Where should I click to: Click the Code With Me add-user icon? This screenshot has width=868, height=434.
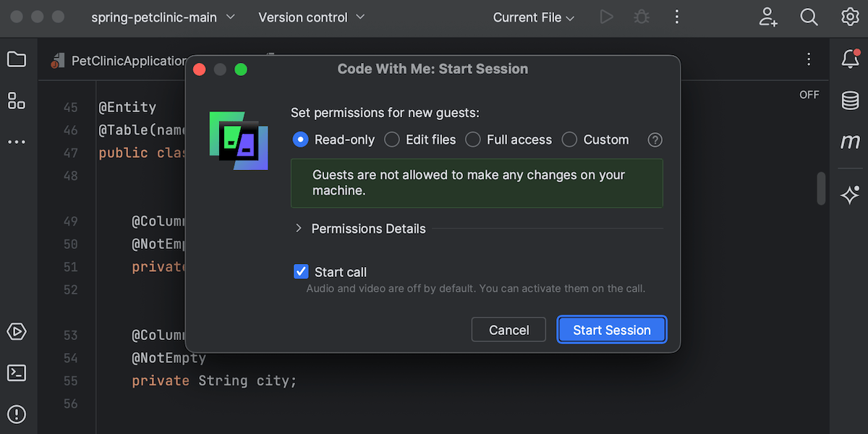click(768, 17)
